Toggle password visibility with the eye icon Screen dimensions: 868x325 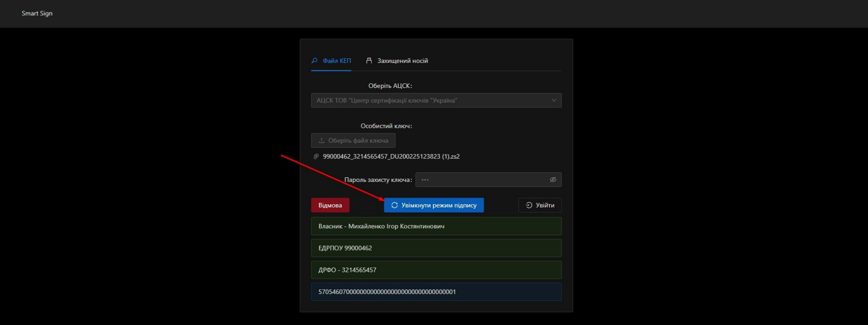[553, 180]
